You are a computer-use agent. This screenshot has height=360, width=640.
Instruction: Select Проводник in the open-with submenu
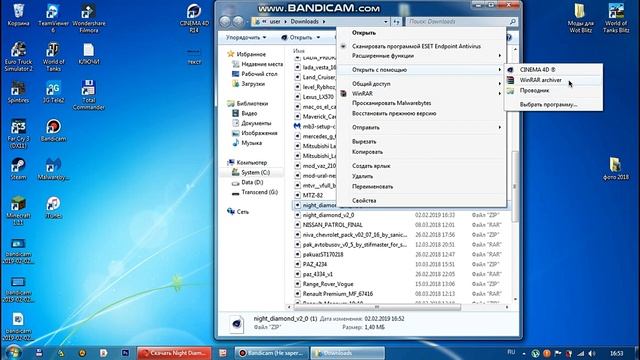[553, 91]
